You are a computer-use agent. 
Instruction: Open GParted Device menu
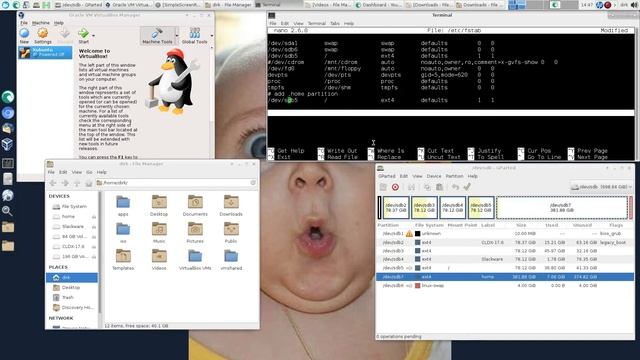[x=434, y=176]
